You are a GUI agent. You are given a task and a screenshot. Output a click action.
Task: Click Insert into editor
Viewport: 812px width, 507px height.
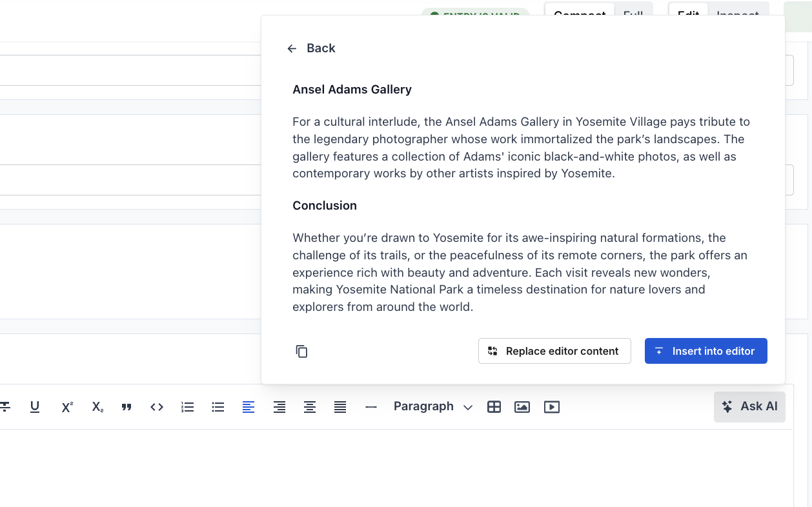(x=706, y=351)
